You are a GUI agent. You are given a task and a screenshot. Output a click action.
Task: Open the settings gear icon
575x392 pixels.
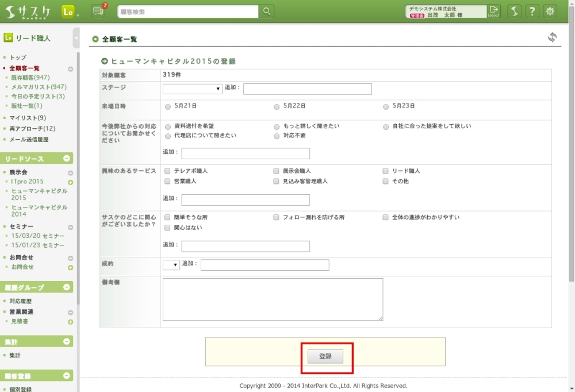click(x=550, y=11)
